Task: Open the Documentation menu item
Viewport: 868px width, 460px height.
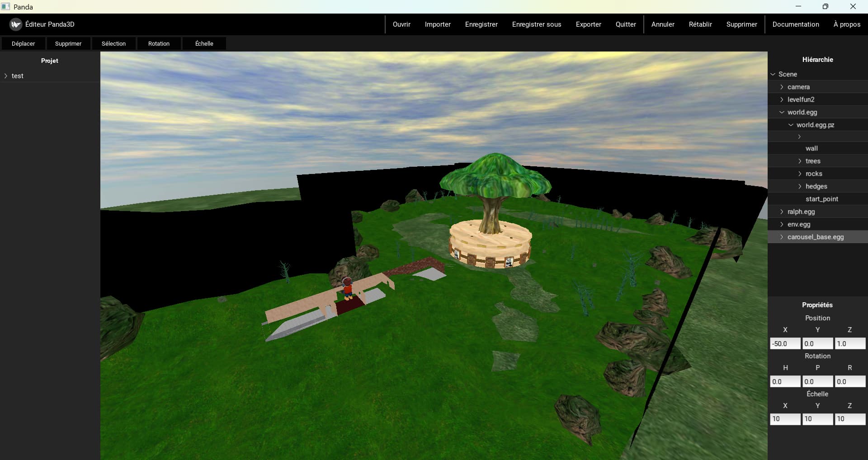Action: point(795,24)
